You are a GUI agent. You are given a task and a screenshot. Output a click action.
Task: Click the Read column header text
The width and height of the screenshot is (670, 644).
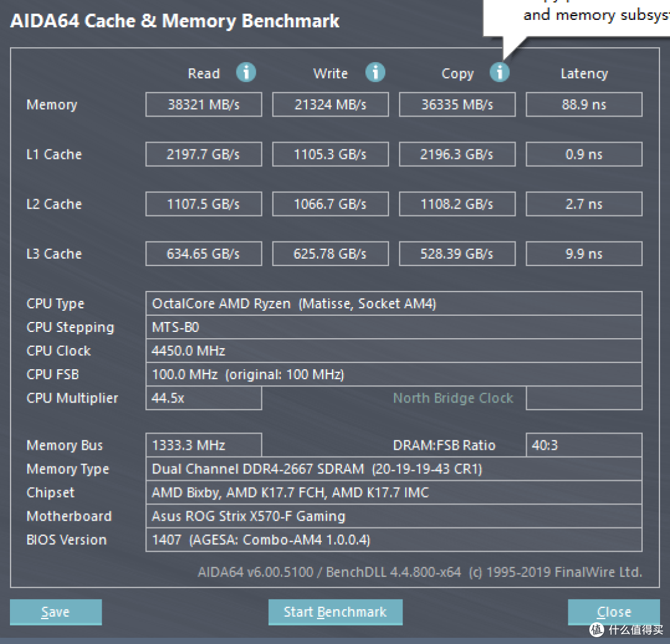[x=204, y=73]
